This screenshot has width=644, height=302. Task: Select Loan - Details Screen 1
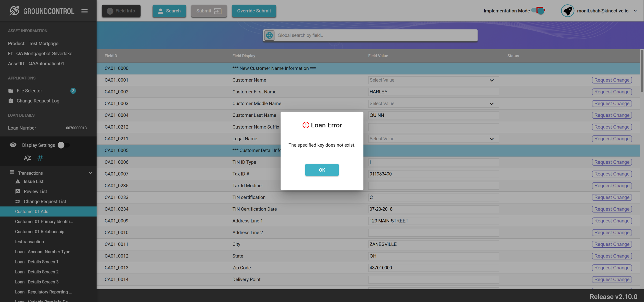pyautogui.click(x=36, y=262)
